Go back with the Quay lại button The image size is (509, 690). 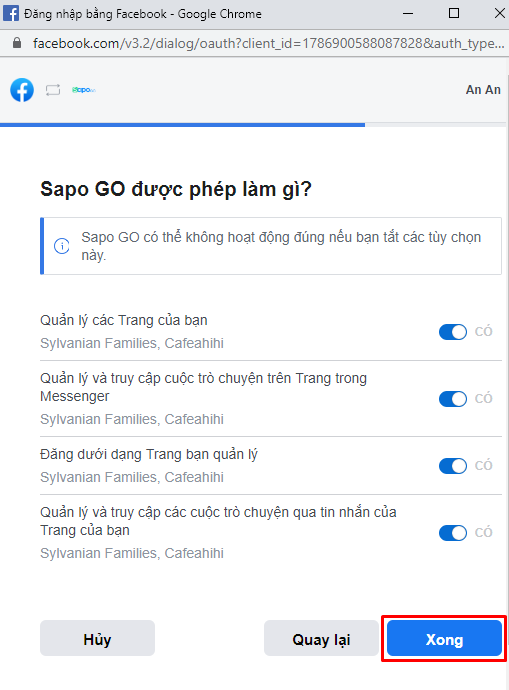[321, 639]
